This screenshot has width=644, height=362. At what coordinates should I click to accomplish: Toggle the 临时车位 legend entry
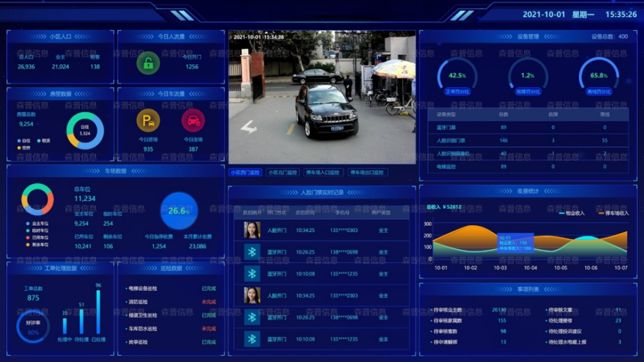tap(37, 231)
